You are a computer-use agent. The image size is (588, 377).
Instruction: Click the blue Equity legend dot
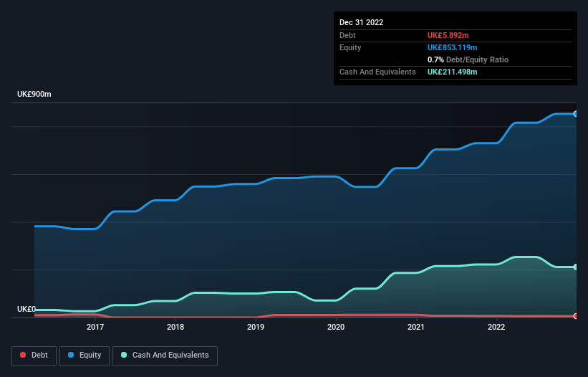[71, 355]
